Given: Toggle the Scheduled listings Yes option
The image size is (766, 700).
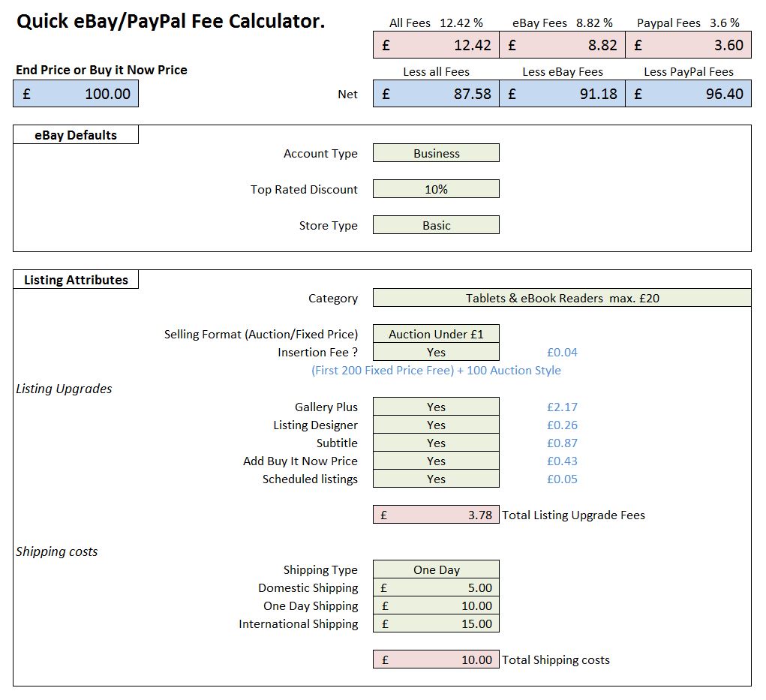Looking at the screenshot, I should [436, 479].
